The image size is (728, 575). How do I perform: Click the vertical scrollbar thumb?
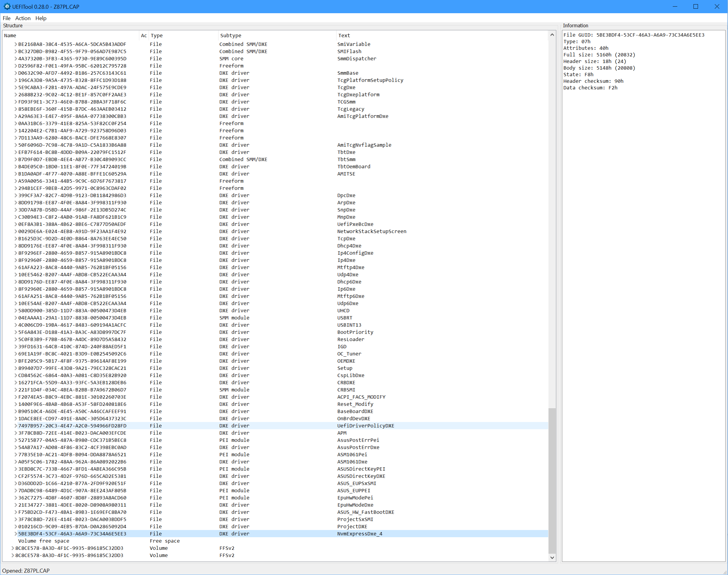click(x=552, y=481)
